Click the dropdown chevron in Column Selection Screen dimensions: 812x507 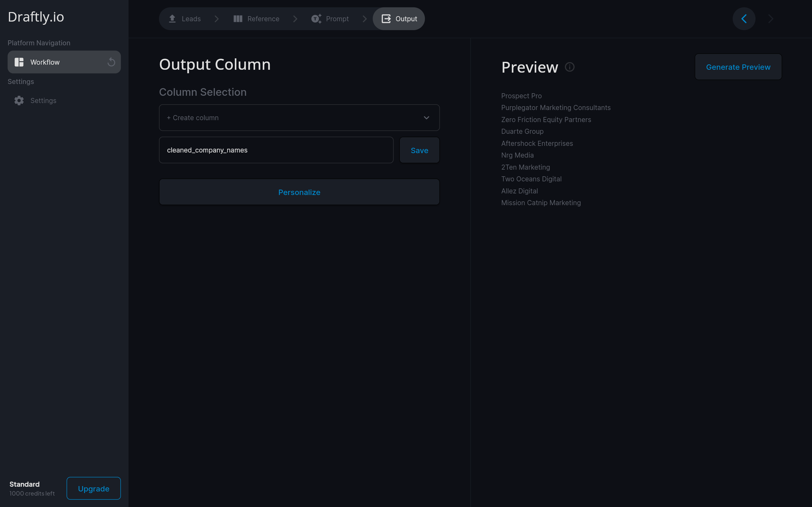(x=426, y=118)
